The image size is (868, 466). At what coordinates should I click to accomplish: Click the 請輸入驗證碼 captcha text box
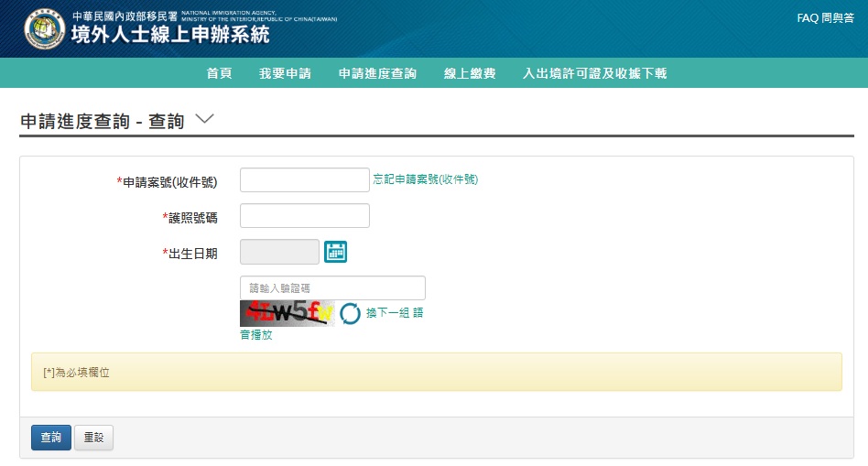(x=332, y=287)
